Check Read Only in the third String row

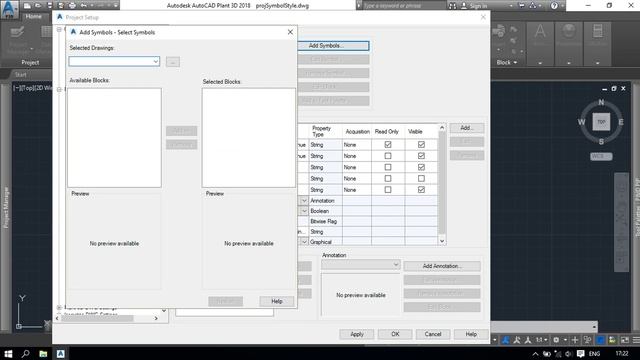tap(388, 167)
